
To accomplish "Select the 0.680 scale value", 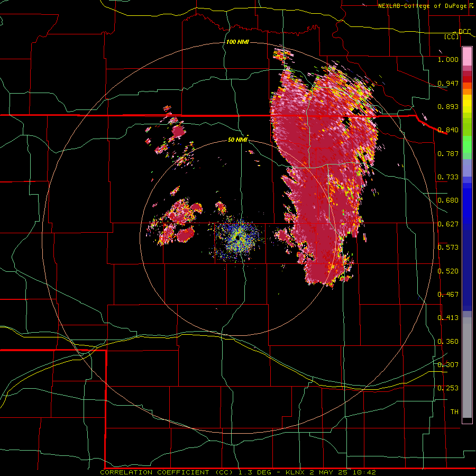I will [448, 200].
